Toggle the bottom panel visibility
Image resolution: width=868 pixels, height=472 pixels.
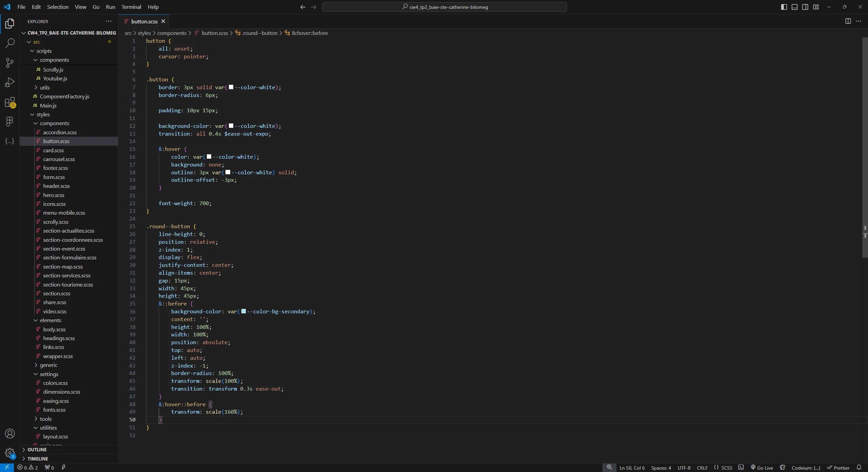pos(794,7)
